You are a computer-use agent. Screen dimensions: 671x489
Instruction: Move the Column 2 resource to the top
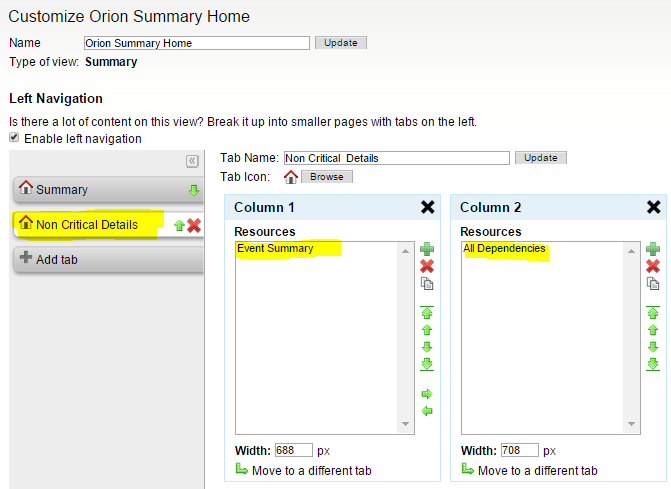[x=653, y=313]
